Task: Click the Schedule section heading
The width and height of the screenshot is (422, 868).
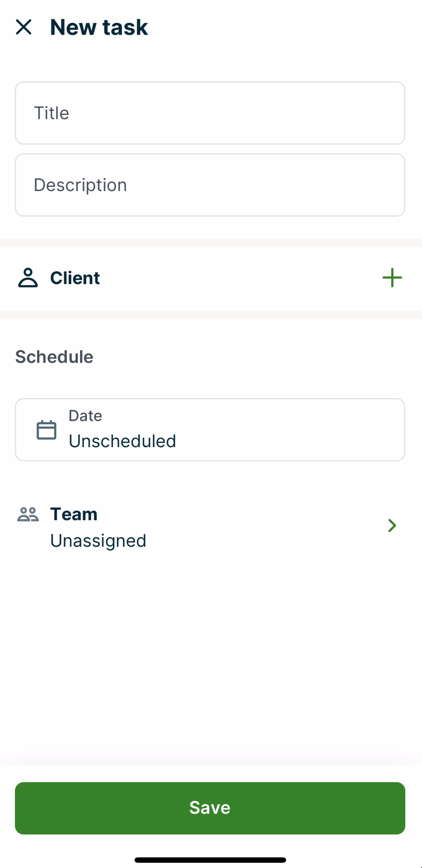Action: click(54, 357)
